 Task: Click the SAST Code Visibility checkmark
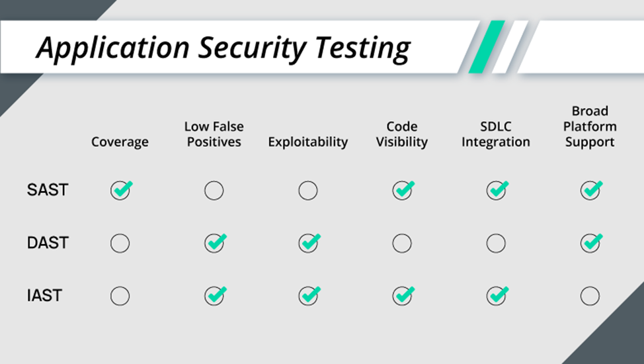coord(402,191)
